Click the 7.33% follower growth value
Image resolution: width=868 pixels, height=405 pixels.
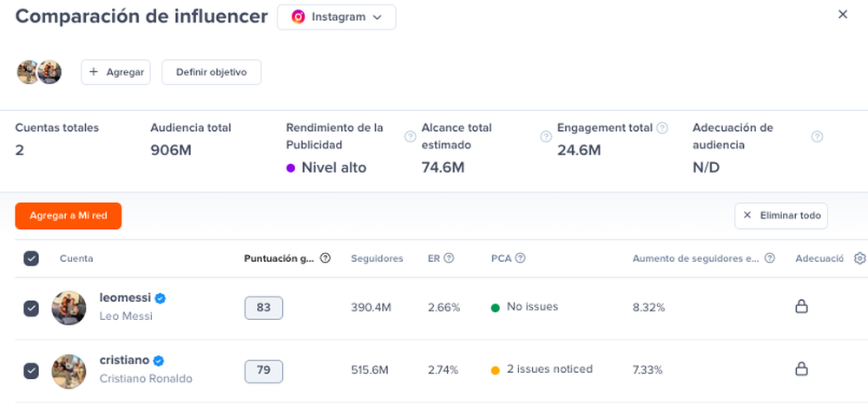(648, 370)
